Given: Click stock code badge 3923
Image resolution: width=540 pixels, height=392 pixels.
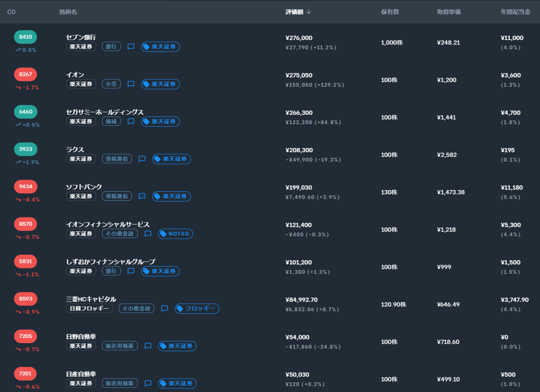Looking at the screenshot, I should 25,149.
